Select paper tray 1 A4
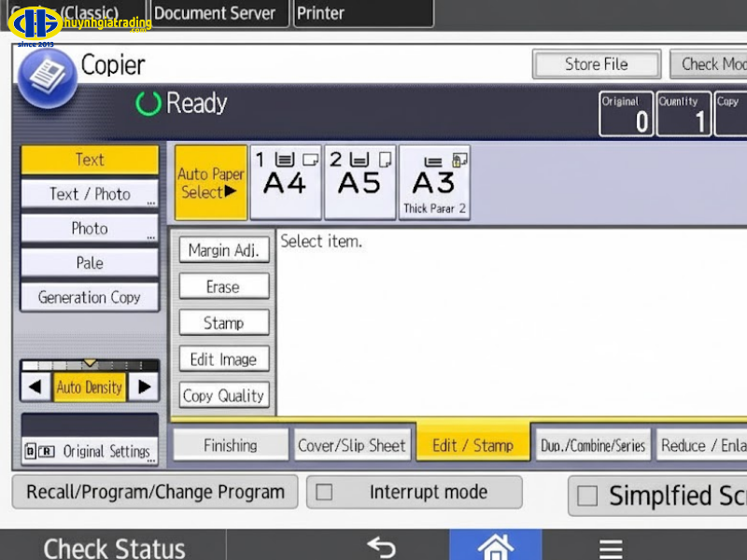The image size is (747, 560). click(x=286, y=182)
